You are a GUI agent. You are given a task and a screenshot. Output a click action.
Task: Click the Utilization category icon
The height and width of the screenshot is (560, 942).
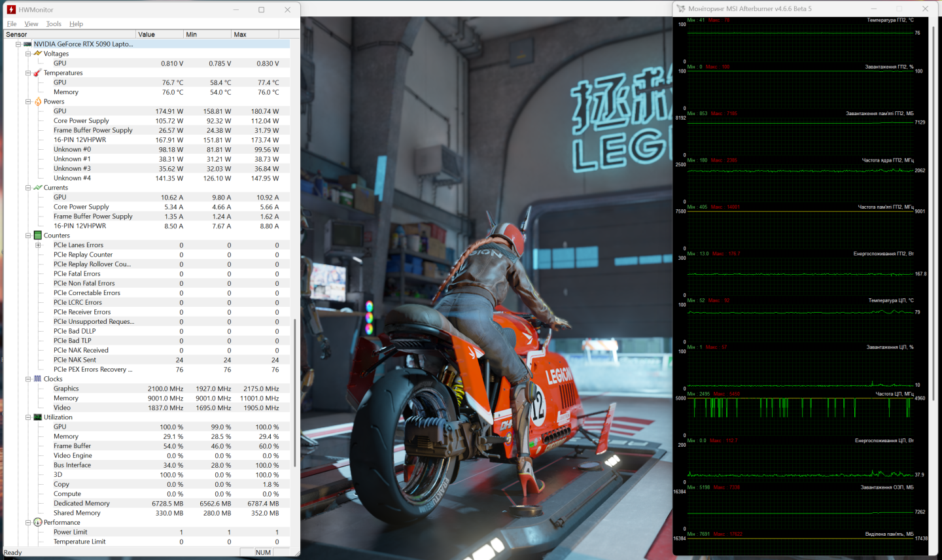(38, 417)
